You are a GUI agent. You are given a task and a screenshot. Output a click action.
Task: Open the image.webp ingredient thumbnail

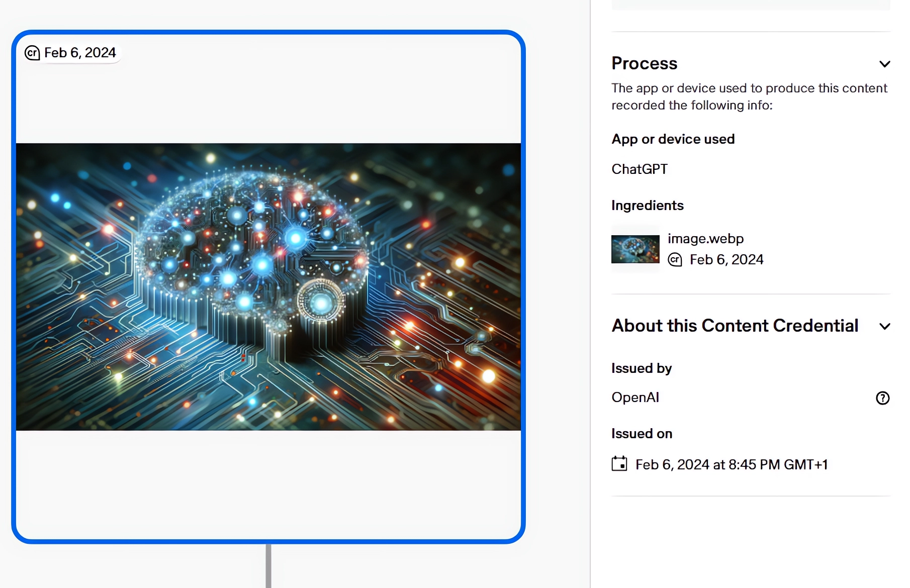635,249
